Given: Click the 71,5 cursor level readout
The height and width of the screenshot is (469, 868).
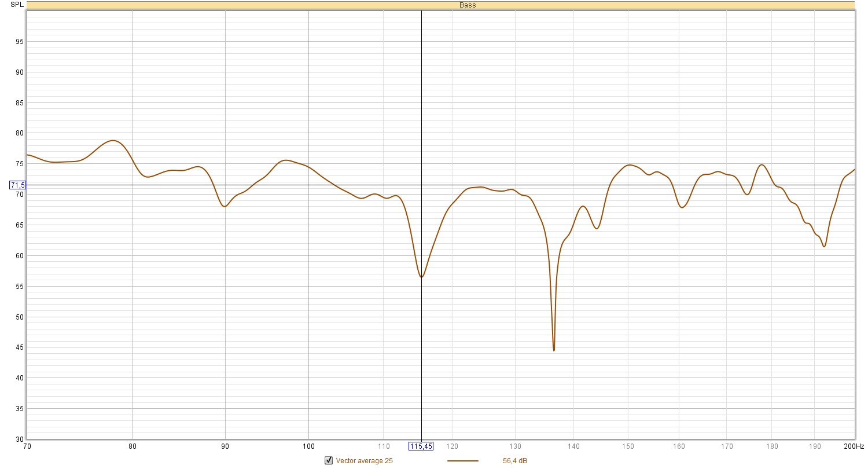Looking at the screenshot, I should 17,185.
